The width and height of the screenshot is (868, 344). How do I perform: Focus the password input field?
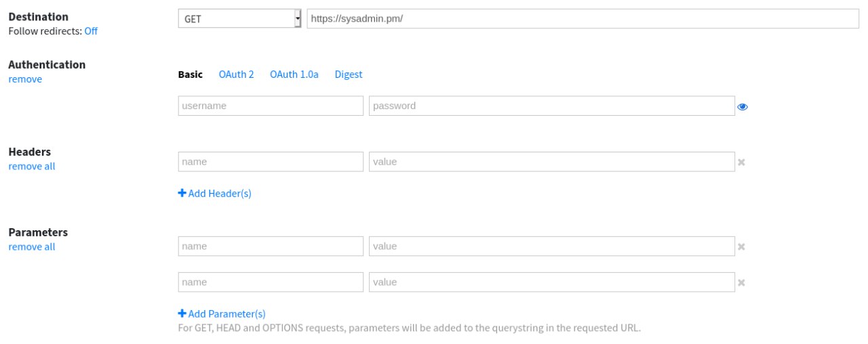(x=551, y=106)
